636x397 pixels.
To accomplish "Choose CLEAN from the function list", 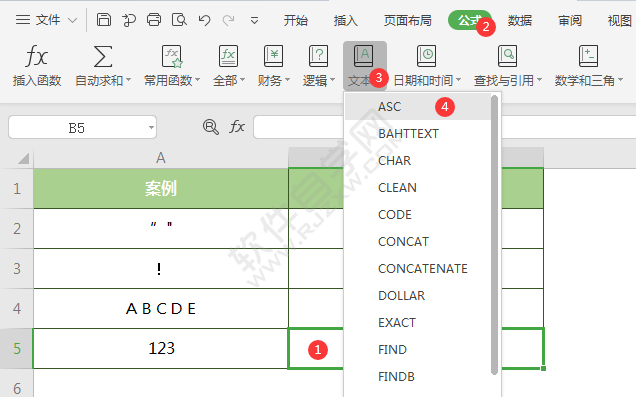I will [418, 187].
